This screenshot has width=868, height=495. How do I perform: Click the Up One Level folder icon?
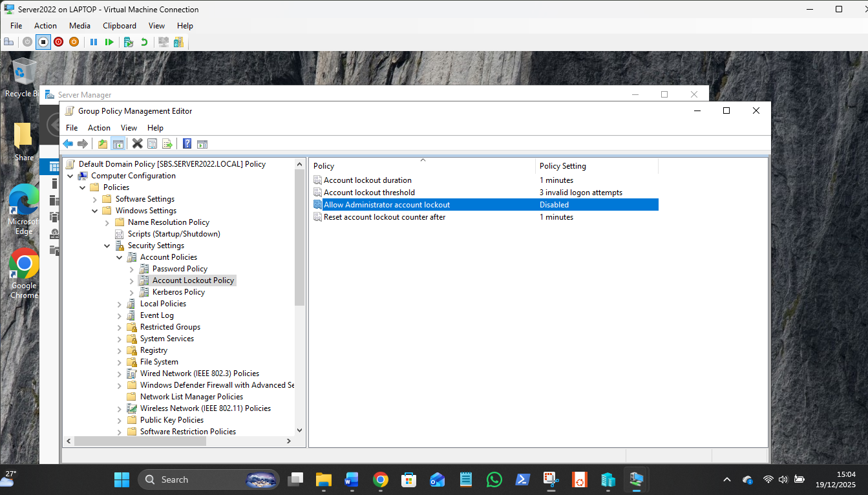click(103, 143)
